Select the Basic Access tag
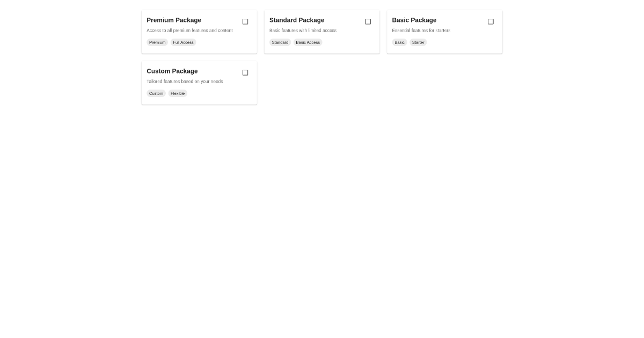644x338 pixels. coord(308,42)
